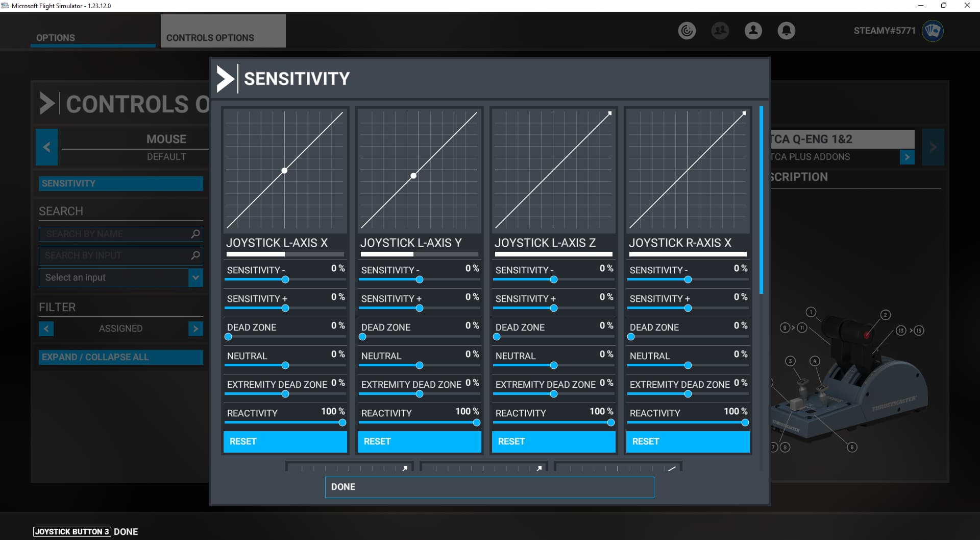Click the Joystick L-Axis Y response curve graph

[420, 170]
